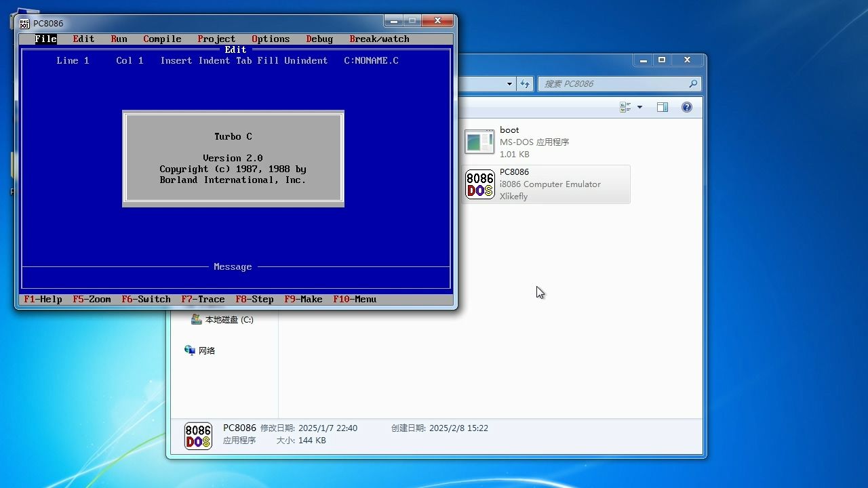868x488 pixels.
Task: Click the modified date 2025/1/7 22:40
Action: pos(328,428)
